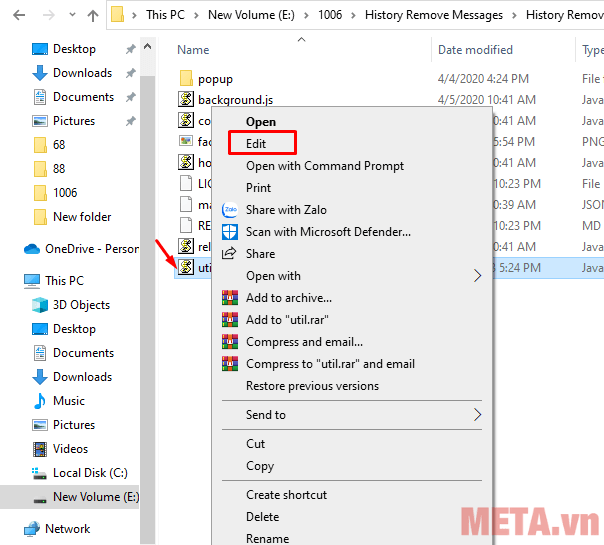Click the navigation pane scroll up arrow

point(148,47)
